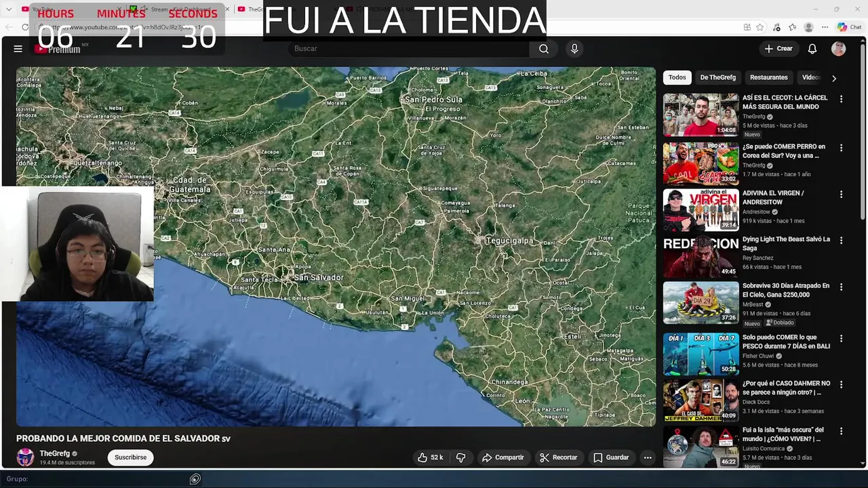Open Edge settings and more ellipsis
The height and width of the screenshot is (488, 868).
coord(825,27)
